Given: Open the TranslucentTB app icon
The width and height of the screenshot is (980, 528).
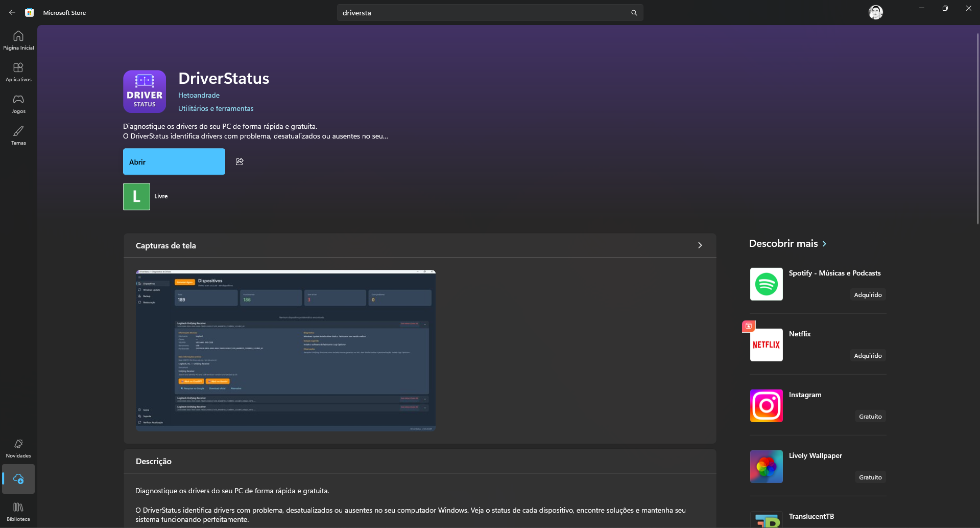Looking at the screenshot, I should 766,519.
